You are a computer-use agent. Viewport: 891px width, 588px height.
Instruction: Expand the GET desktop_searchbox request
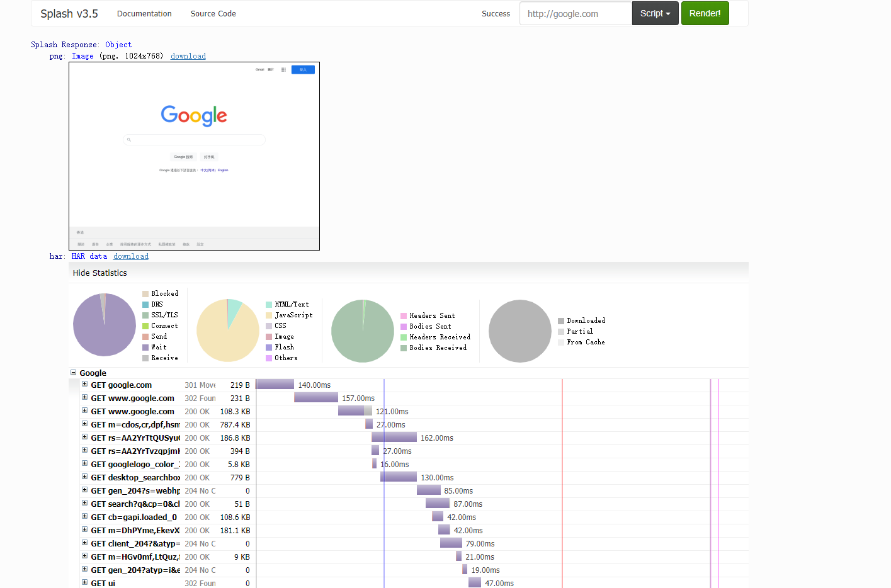click(84, 477)
